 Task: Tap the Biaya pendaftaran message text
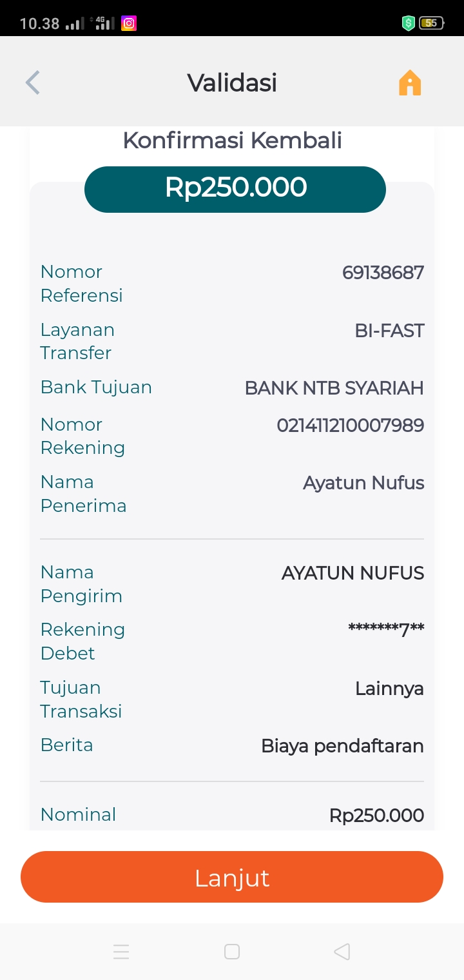(x=342, y=747)
